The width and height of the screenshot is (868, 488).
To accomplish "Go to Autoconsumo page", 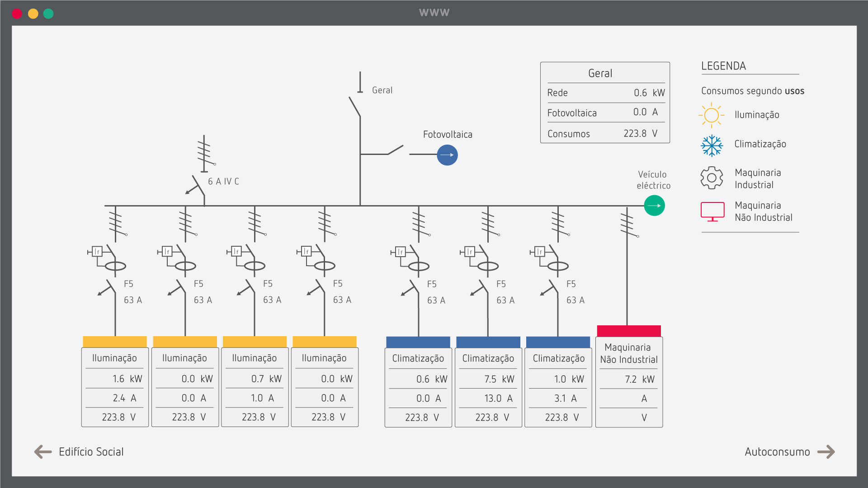I will click(777, 451).
